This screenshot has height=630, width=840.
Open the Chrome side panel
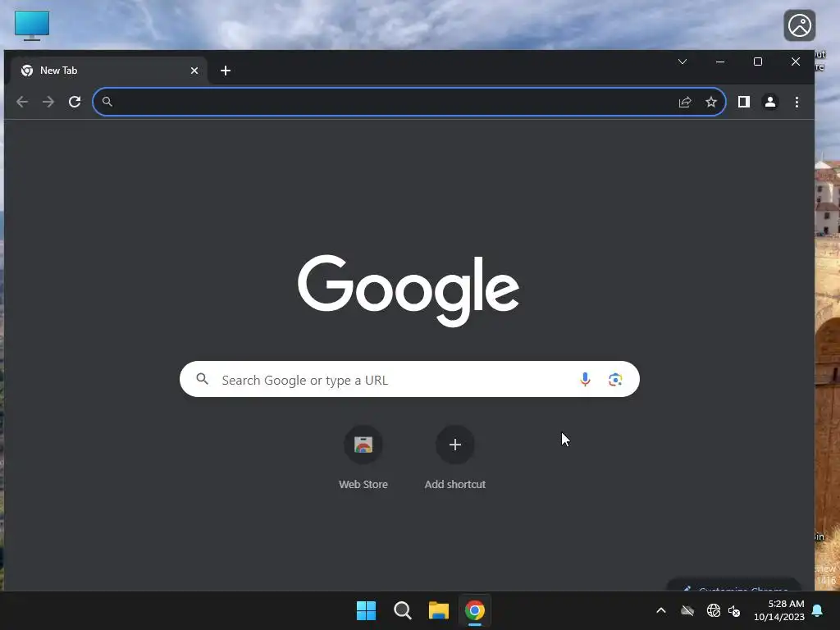tap(743, 102)
